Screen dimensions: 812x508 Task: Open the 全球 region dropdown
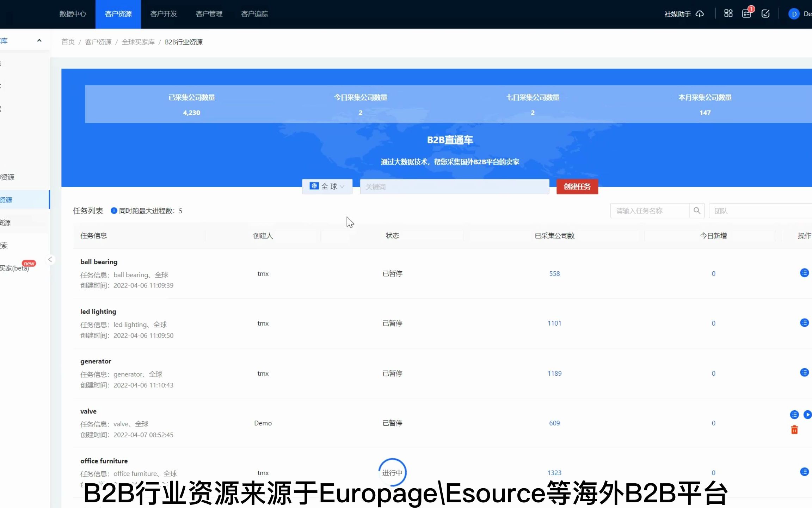[327, 186]
